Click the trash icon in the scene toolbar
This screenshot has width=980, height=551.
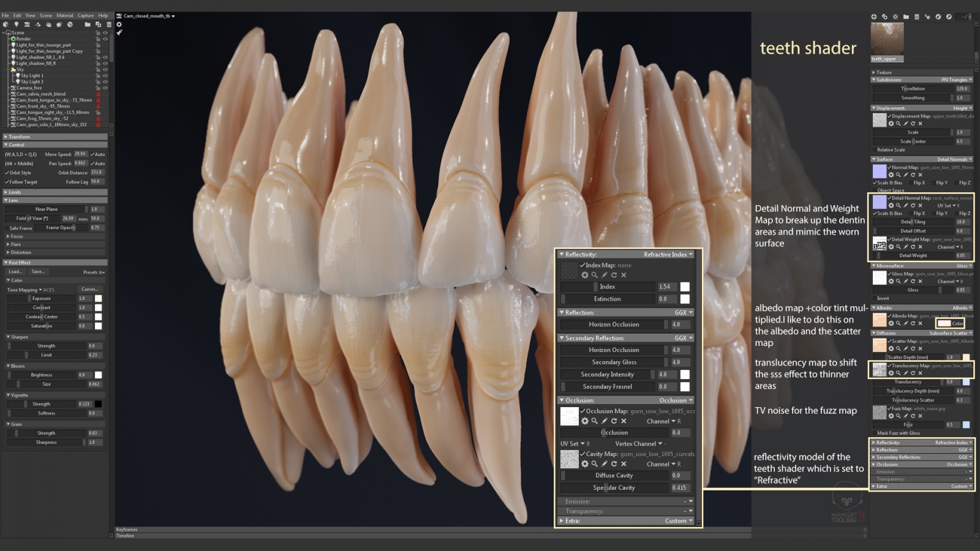point(108,24)
